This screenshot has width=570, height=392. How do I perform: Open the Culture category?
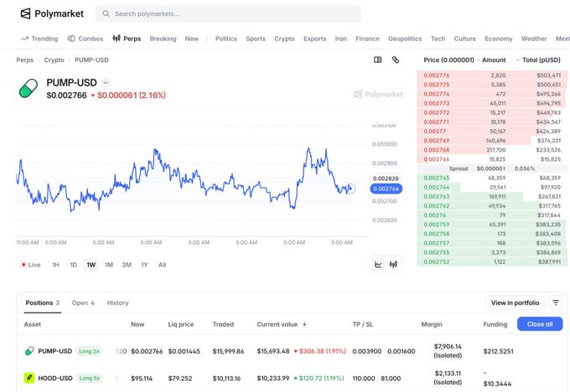tap(464, 39)
